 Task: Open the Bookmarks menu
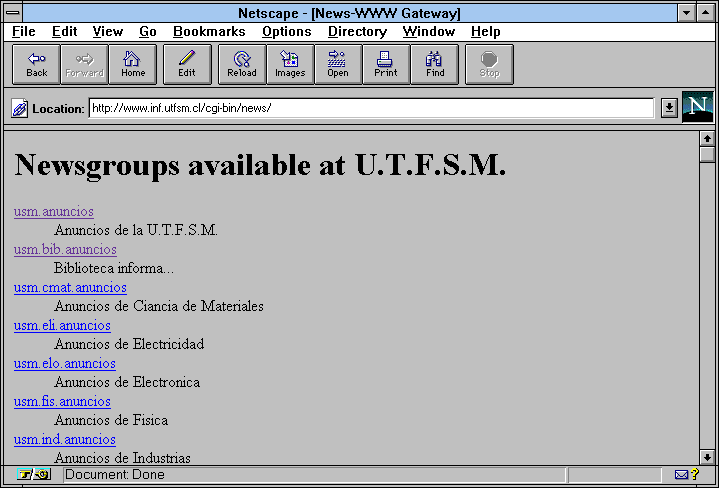[209, 32]
